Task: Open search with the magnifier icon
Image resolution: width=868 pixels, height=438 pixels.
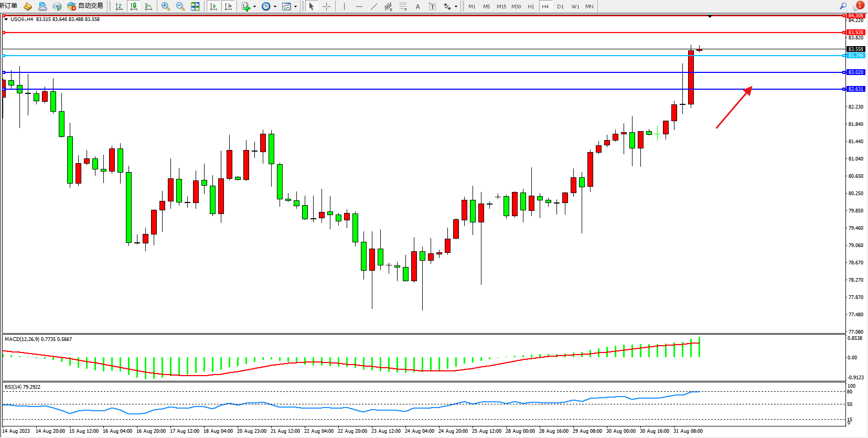Action: (843, 6)
